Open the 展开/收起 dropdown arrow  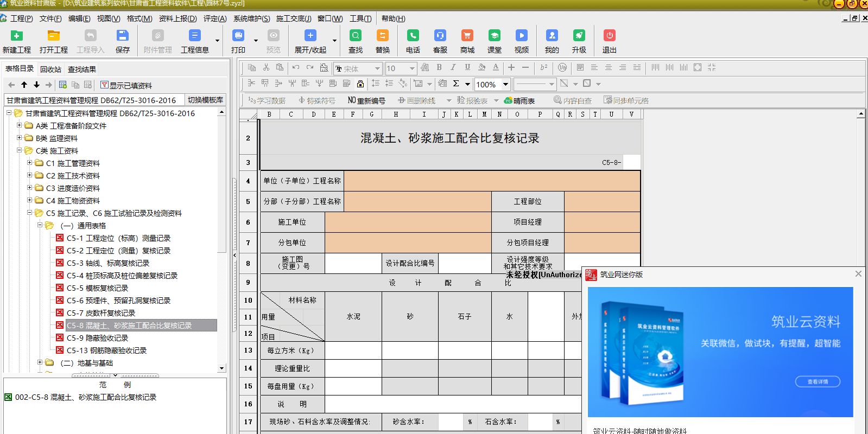(x=334, y=40)
